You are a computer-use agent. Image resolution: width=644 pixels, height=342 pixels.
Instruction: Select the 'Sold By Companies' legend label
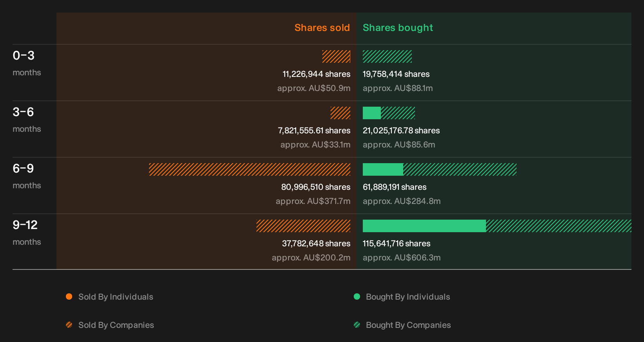click(116, 325)
